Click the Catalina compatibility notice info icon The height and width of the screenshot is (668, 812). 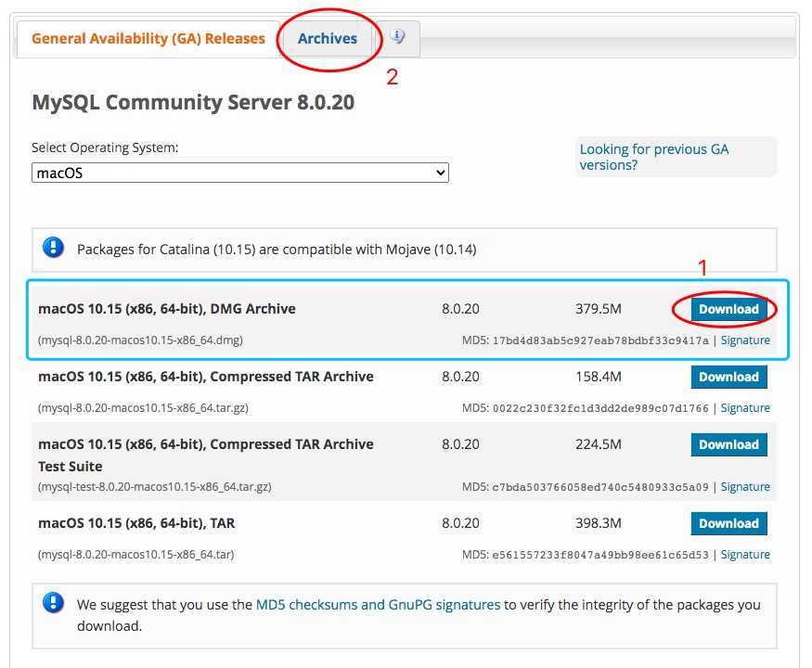click(53, 248)
